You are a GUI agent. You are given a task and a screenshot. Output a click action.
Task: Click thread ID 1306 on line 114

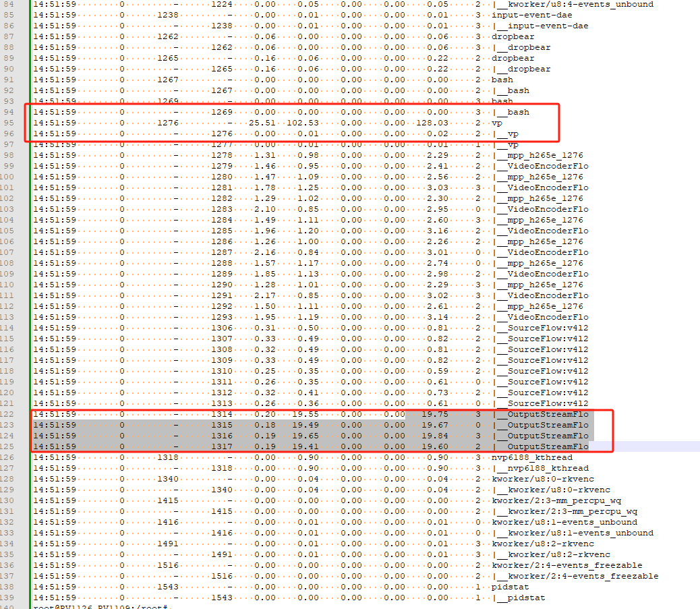tap(222, 328)
